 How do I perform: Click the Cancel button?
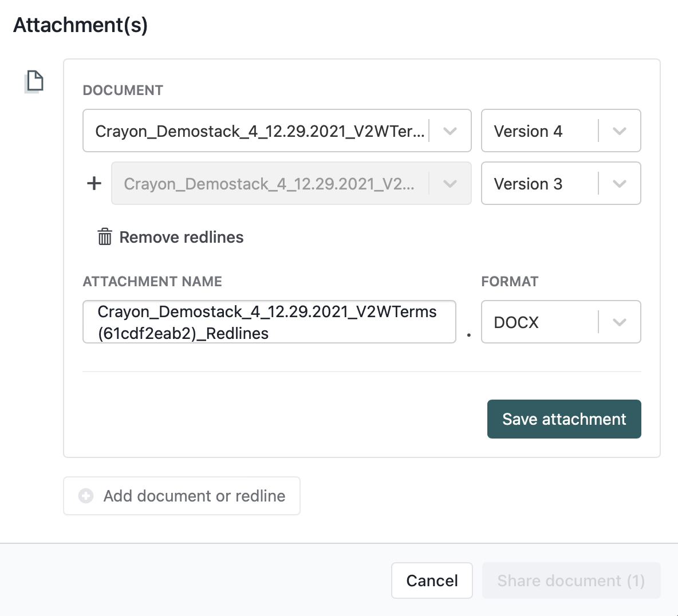(432, 581)
